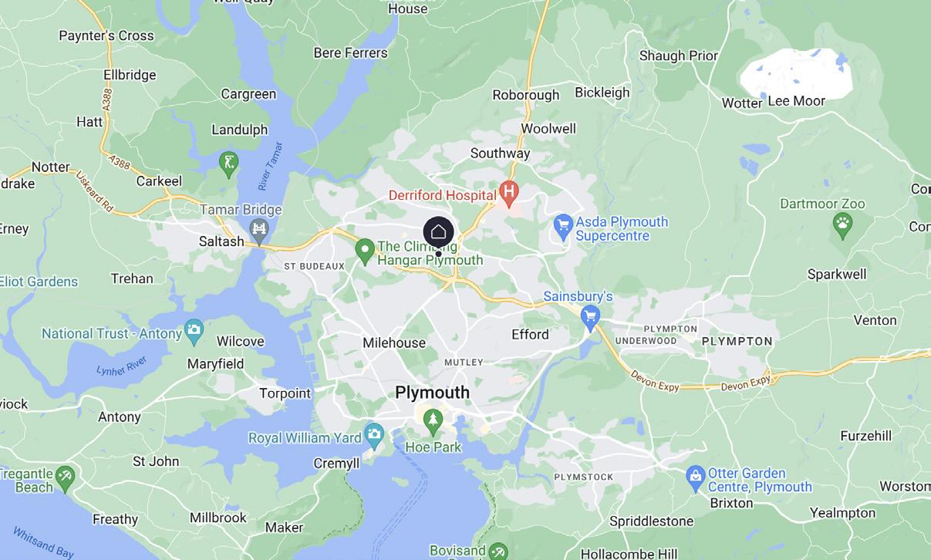The width and height of the screenshot is (931, 560).
Task: Select the Hoe Park tree icon
Action: click(433, 420)
